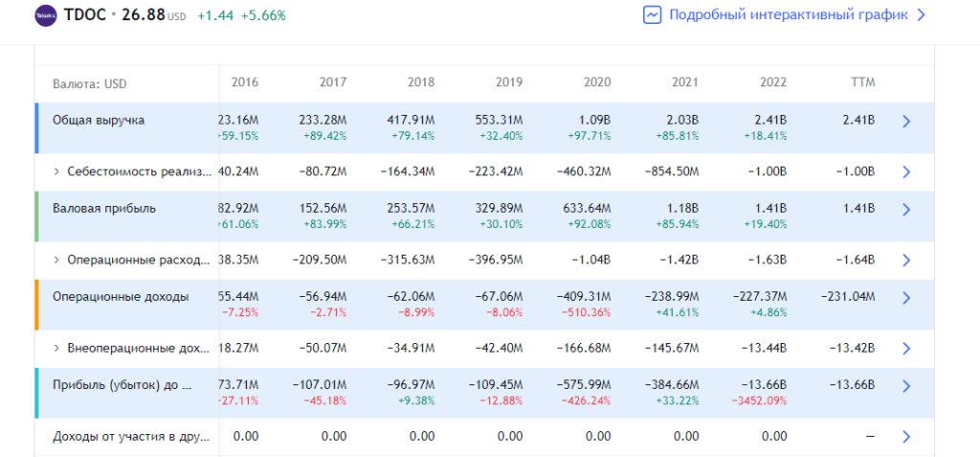Click 2021 revenue value 2.03B
The width and height of the screenshot is (980, 457).
click(684, 120)
